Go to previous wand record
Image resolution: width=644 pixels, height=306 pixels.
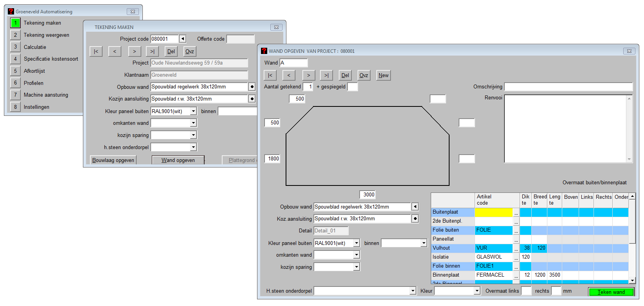pos(289,76)
